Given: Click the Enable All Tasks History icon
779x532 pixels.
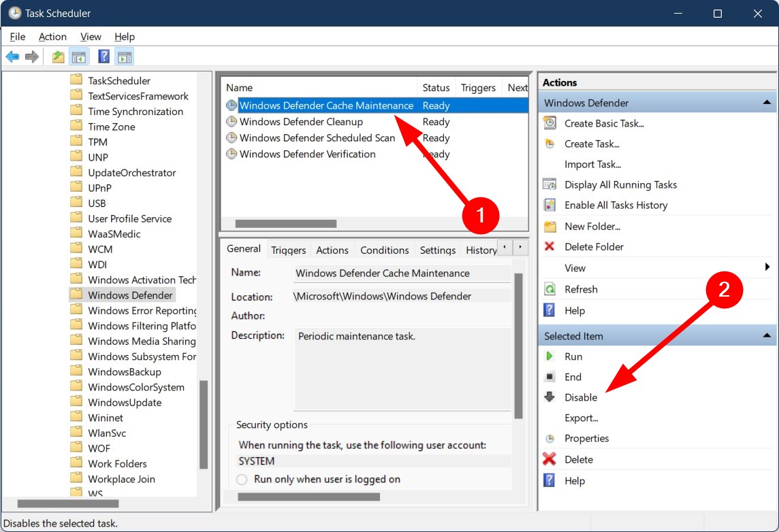Looking at the screenshot, I should [x=550, y=205].
